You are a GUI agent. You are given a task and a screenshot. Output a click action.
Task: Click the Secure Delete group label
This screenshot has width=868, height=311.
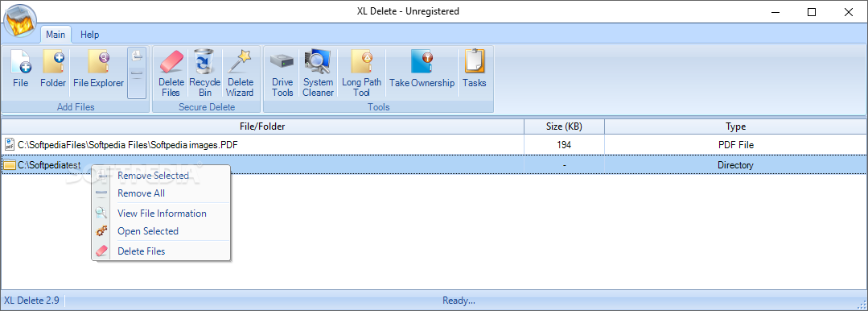click(207, 107)
